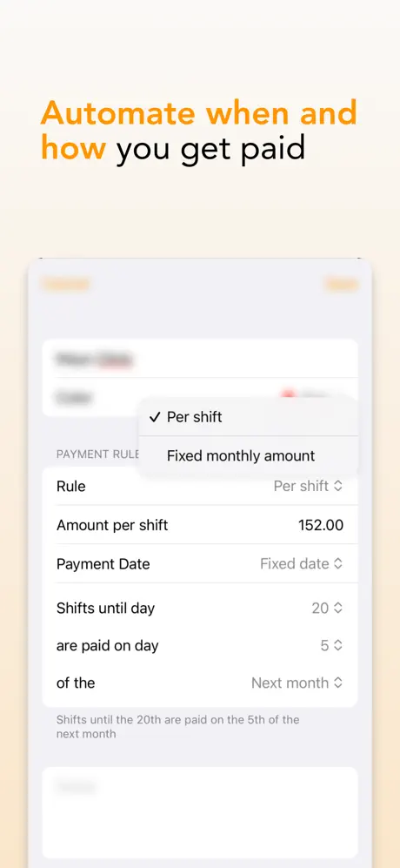This screenshot has height=868, width=400.
Task: Click the chevron icon beside Next month
Action: click(338, 683)
